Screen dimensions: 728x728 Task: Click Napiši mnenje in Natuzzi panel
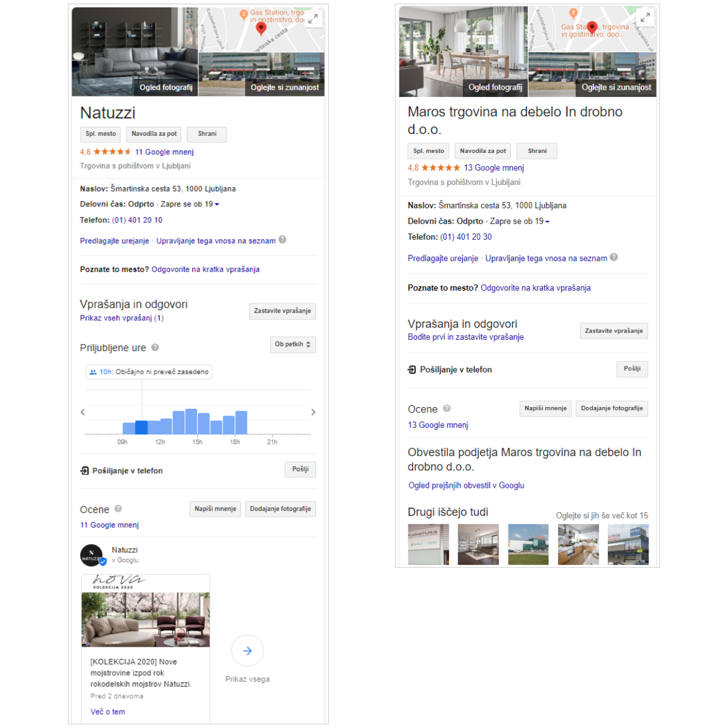(x=215, y=509)
